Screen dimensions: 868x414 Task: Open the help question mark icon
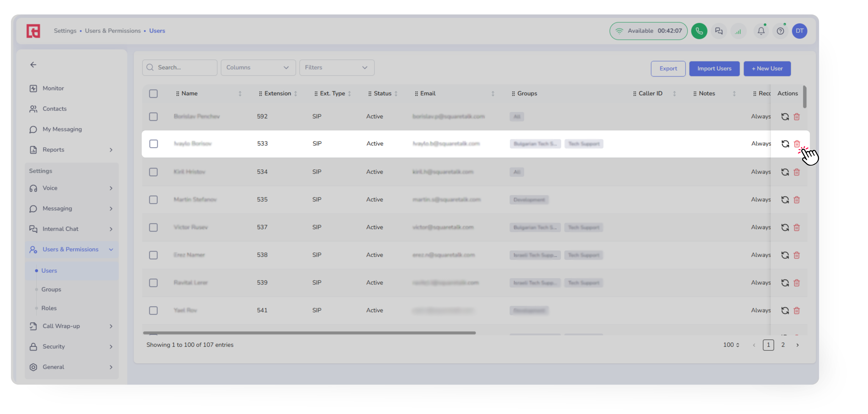click(x=780, y=31)
